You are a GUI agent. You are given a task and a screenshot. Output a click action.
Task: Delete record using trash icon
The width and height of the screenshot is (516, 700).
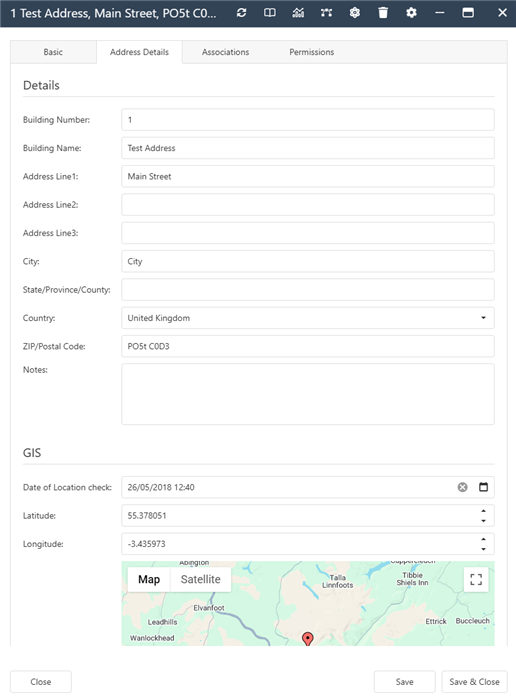pos(383,13)
